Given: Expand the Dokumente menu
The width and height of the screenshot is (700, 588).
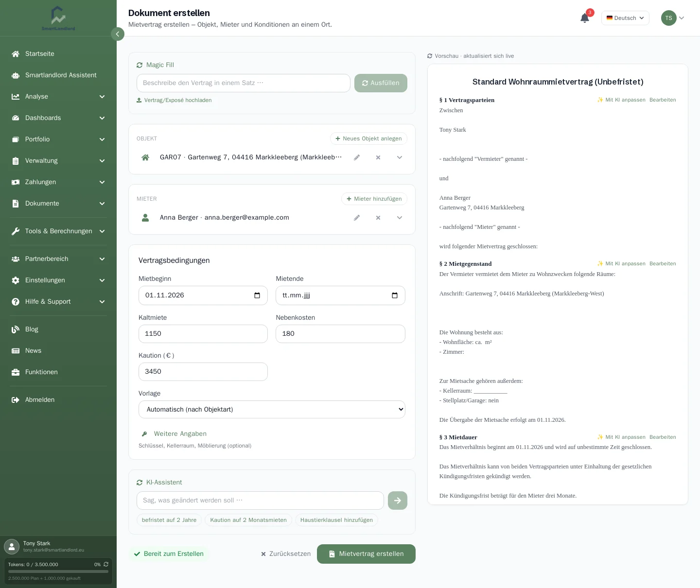Looking at the screenshot, I should (x=58, y=204).
